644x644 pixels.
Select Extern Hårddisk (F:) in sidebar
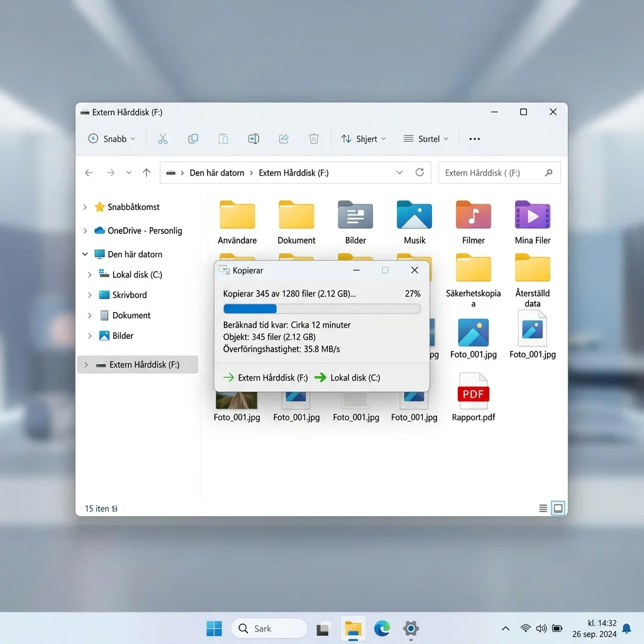(x=138, y=365)
